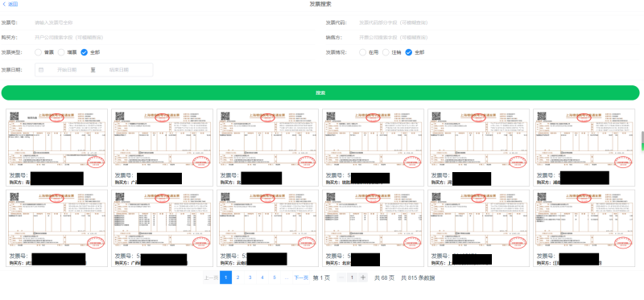Go to page 5
The height and width of the screenshot is (300, 644).
(x=275, y=277)
